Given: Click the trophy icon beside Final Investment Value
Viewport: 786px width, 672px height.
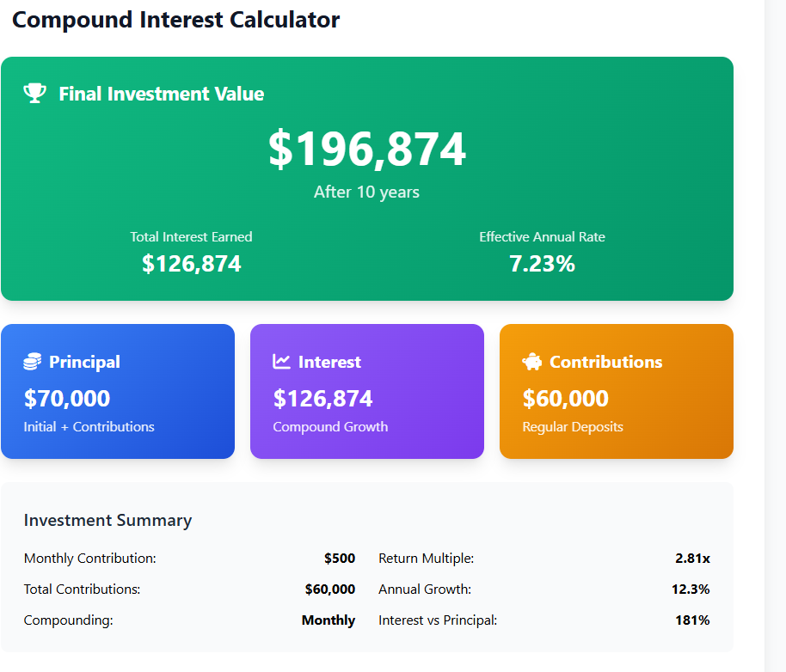Looking at the screenshot, I should [x=34, y=94].
